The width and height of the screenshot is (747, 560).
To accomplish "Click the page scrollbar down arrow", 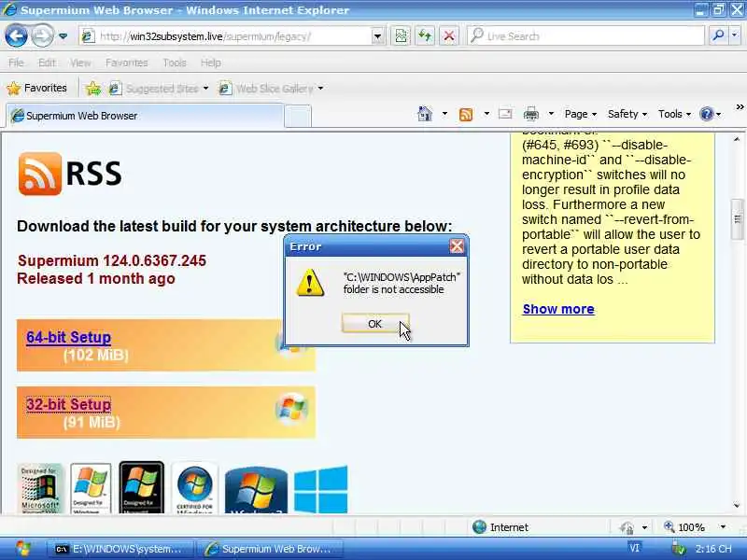I will pos(737,506).
